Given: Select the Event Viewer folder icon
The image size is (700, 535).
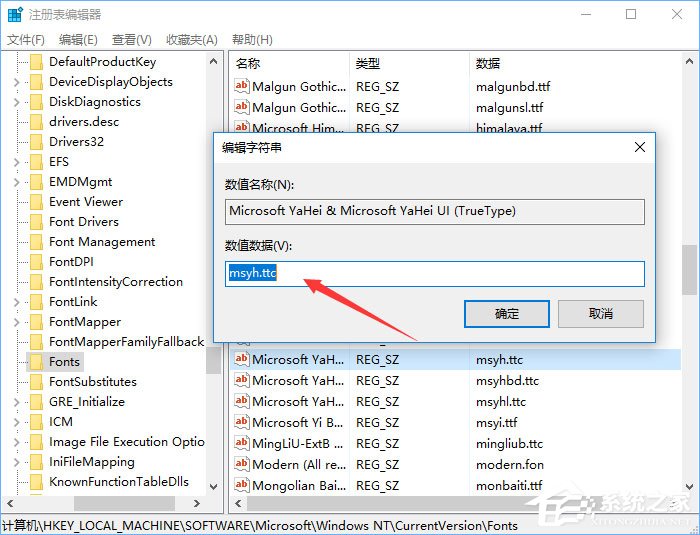Looking at the screenshot, I should click(36, 202).
